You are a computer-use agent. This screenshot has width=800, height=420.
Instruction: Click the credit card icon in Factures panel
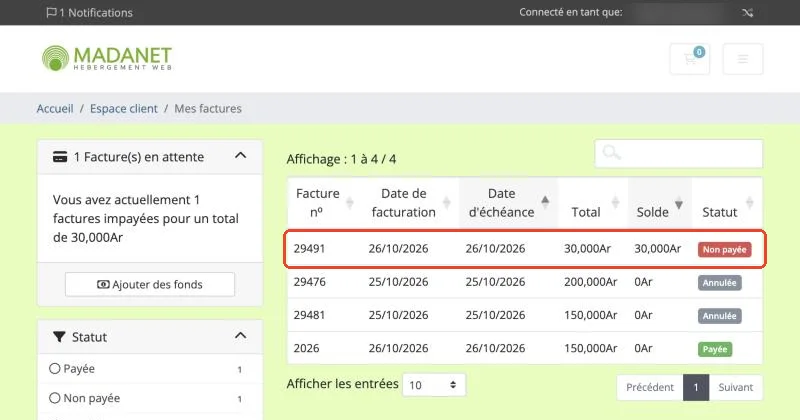pos(60,157)
